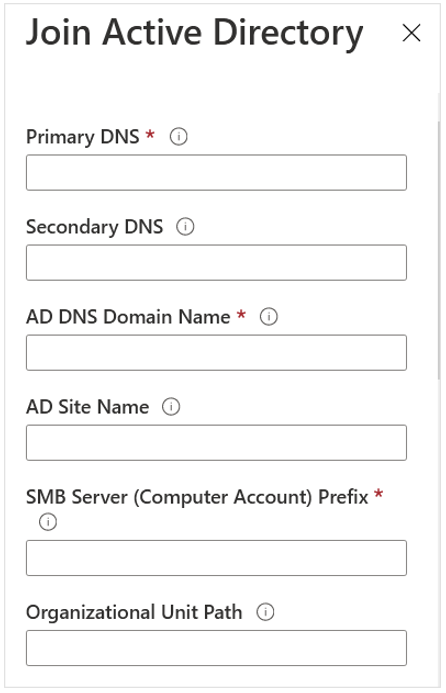View info for SMB Server Prefix
Screen dimensions: 446x693
[x=48, y=522]
